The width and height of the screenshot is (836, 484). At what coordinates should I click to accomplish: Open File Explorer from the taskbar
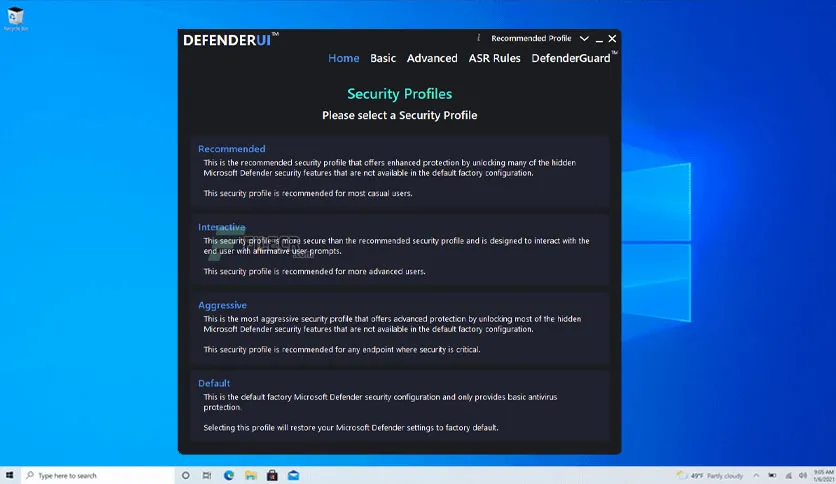(x=251, y=475)
